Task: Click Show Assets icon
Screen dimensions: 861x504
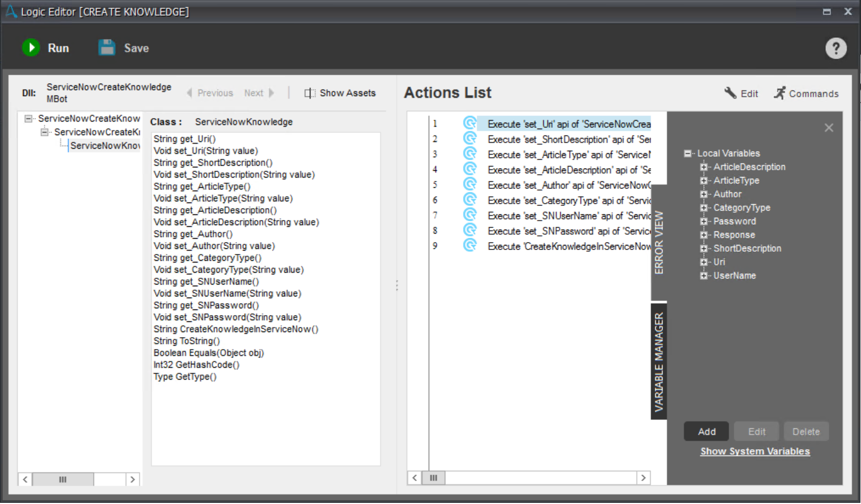Action: click(x=309, y=93)
